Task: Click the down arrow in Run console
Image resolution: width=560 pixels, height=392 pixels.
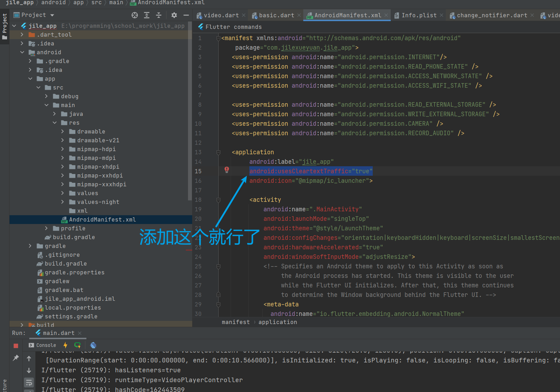Action: point(29,371)
